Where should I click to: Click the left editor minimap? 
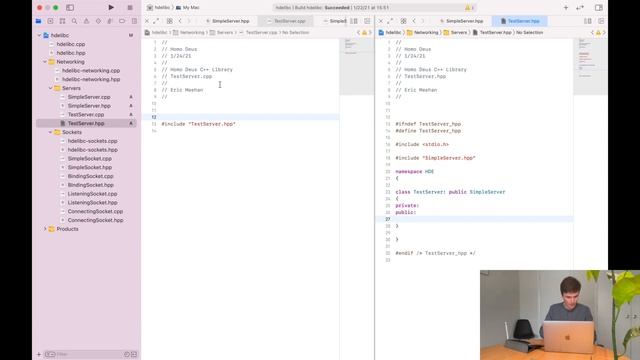(x=357, y=67)
